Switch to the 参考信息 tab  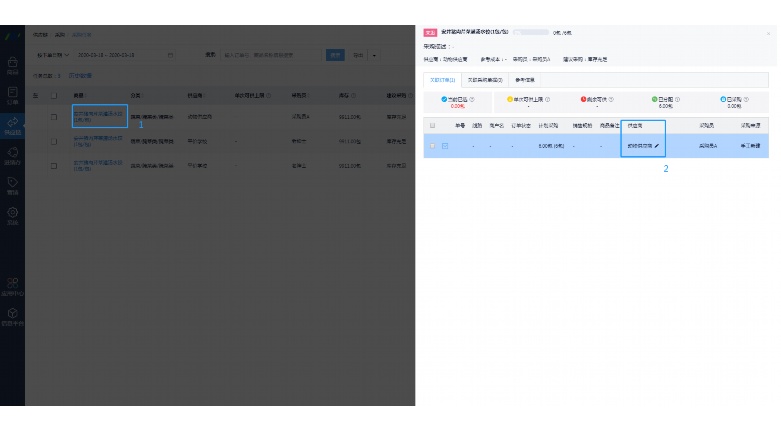tap(524, 80)
